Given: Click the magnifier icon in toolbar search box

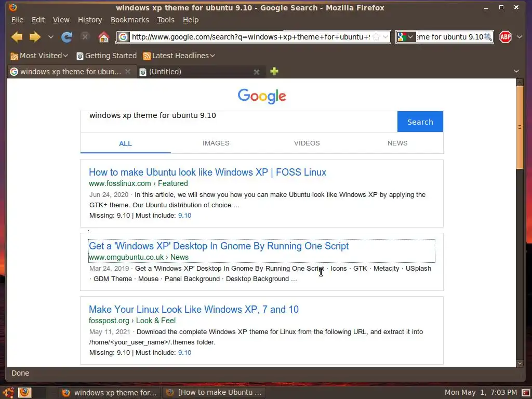Looking at the screenshot, I should pyautogui.click(x=488, y=37).
